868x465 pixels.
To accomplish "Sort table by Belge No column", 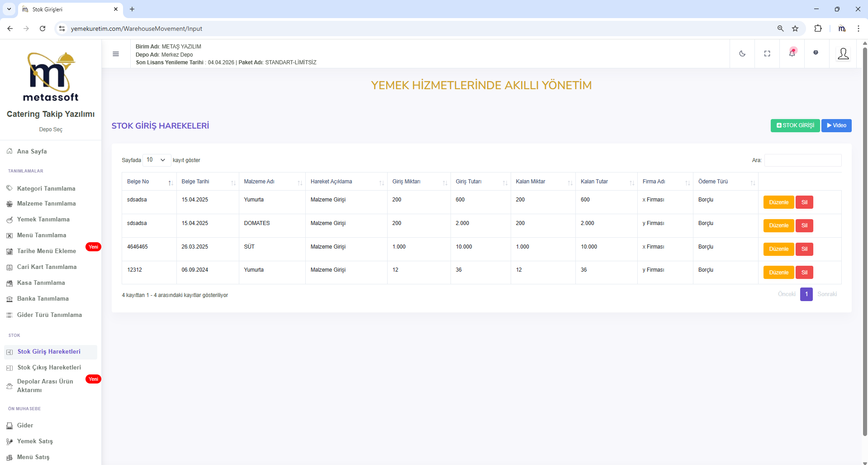I will pos(149,182).
